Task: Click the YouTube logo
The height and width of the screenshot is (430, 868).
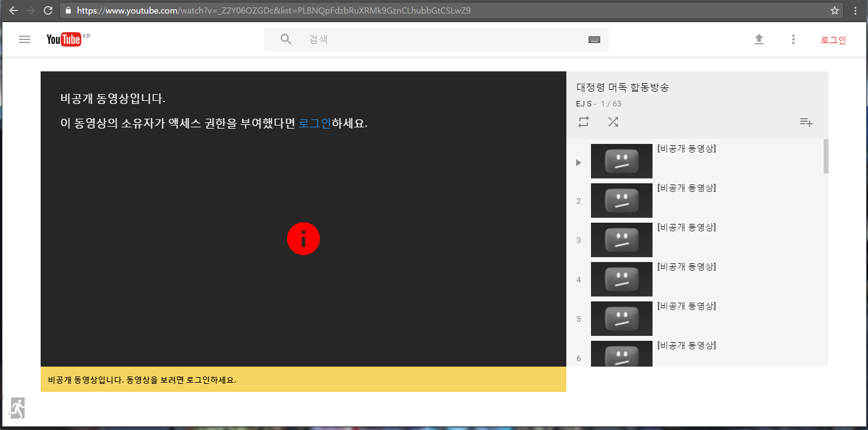Action: (64, 39)
